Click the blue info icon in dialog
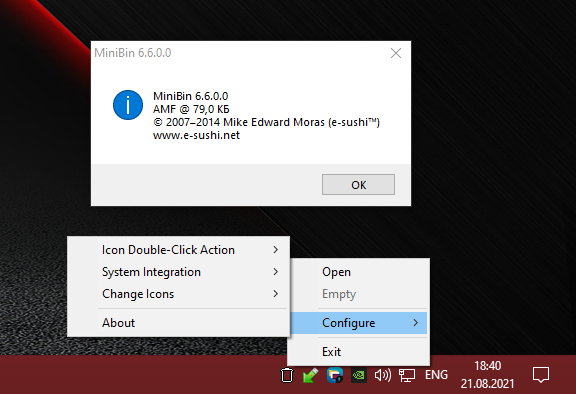The height and width of the screenshot is (394, 576). tap(128, 105)
